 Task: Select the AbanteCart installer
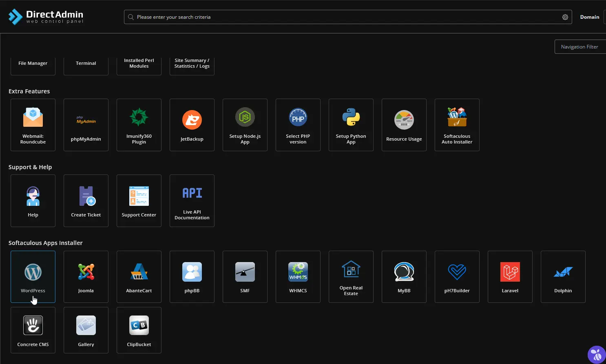[139, 277]
